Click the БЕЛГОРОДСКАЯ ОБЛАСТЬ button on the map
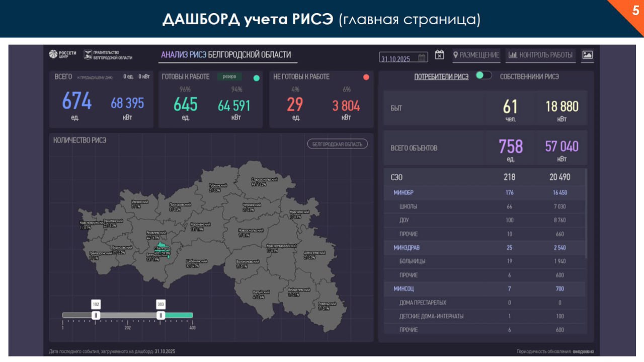Screen dimensions: 644x362 coord(339,143)
